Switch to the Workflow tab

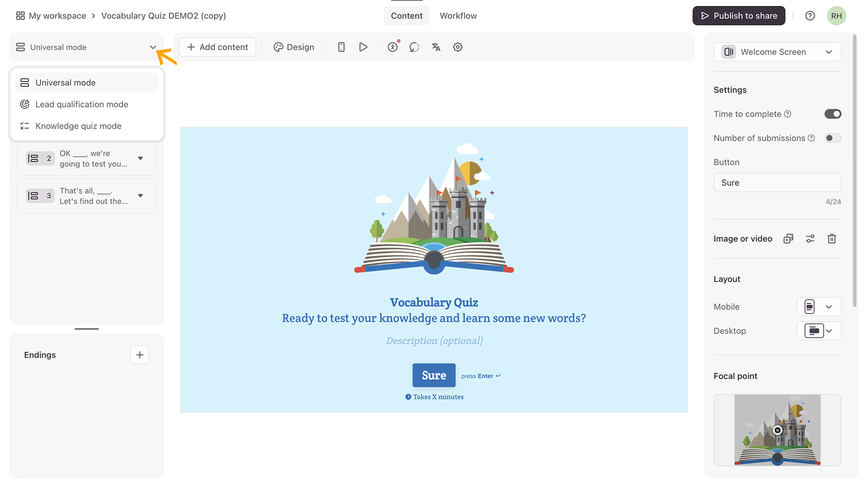(x=458, y=16)
